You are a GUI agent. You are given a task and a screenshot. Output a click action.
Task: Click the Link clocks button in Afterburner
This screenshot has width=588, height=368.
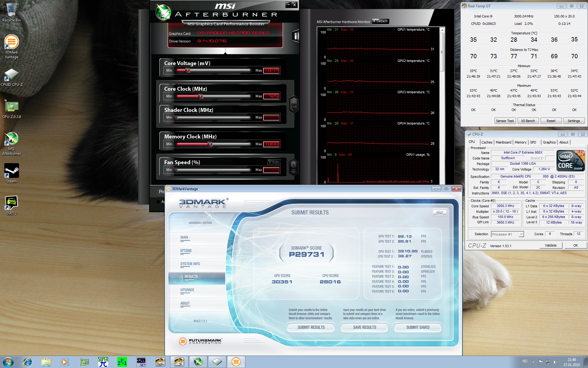point(294,104)
